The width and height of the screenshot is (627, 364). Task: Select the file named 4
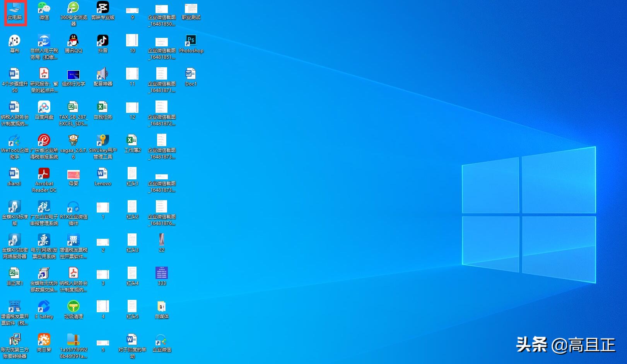point(103,310)
